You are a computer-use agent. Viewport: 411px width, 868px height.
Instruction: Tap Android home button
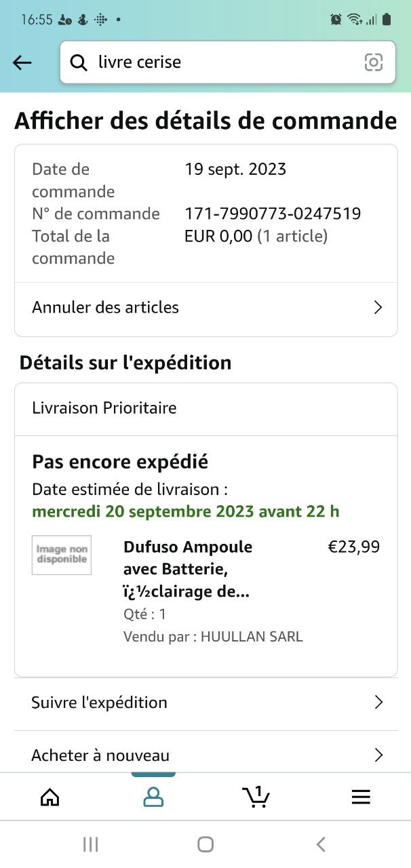[206, 844]
